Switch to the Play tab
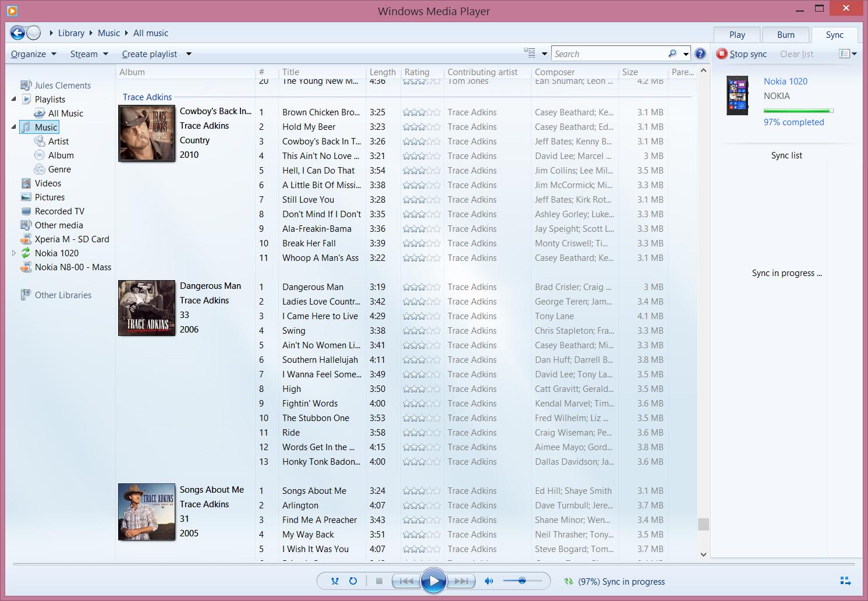This screenshot has width=868, height=601. [x=737, y=35]
